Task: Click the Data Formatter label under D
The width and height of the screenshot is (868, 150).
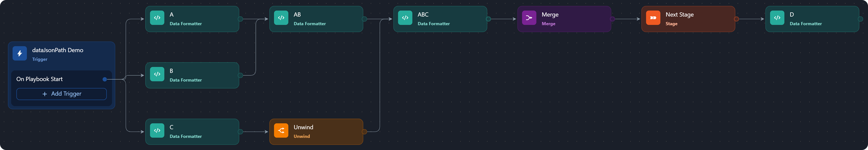Action: tap(806, 24)
